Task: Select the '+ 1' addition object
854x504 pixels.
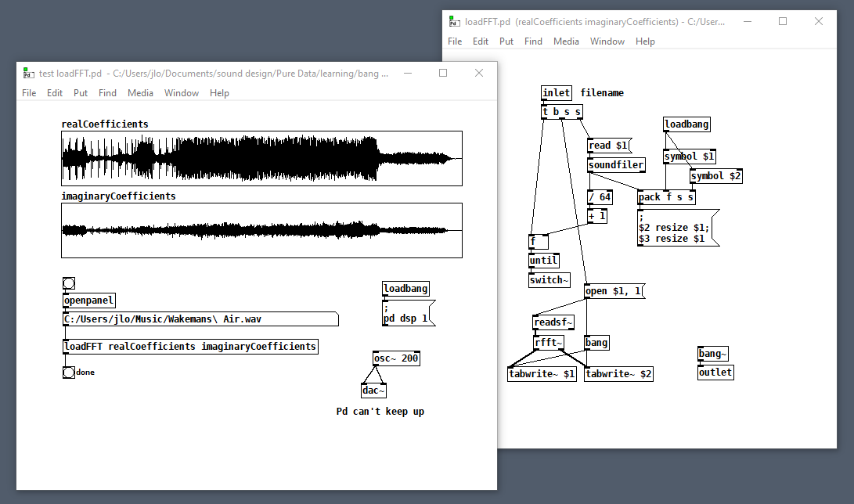Action: click(597, 216)
